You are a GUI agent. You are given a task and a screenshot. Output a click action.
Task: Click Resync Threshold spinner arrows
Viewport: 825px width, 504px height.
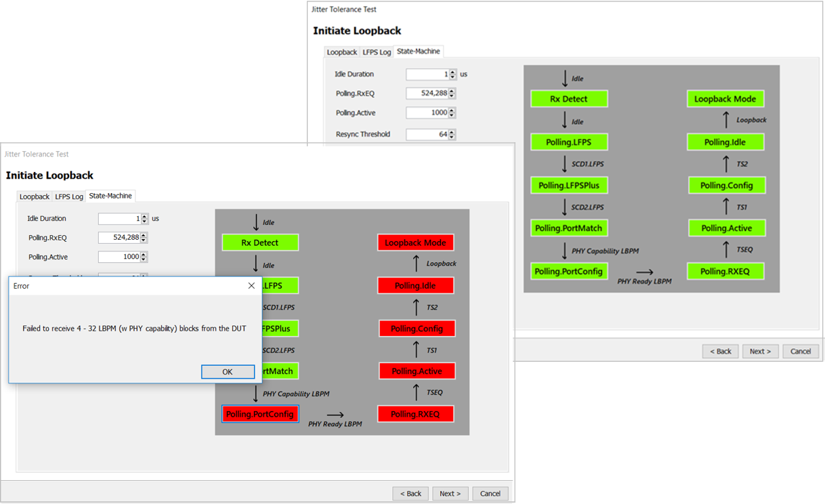[452, 134]
